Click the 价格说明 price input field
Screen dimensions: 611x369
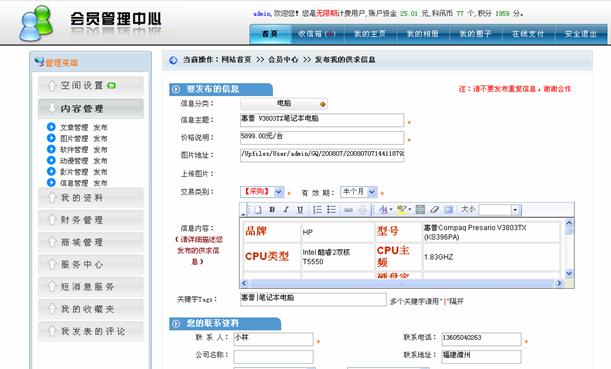[322, 138]
